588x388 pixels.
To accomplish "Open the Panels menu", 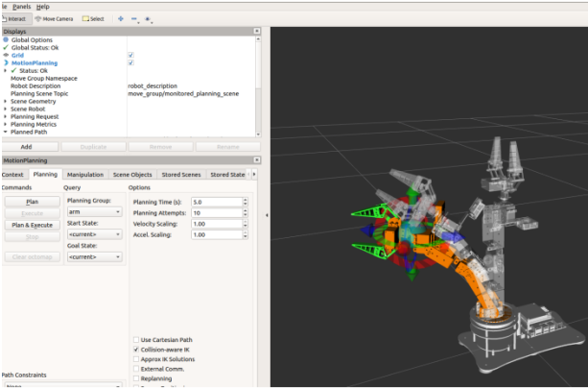I will coord(21,6).
